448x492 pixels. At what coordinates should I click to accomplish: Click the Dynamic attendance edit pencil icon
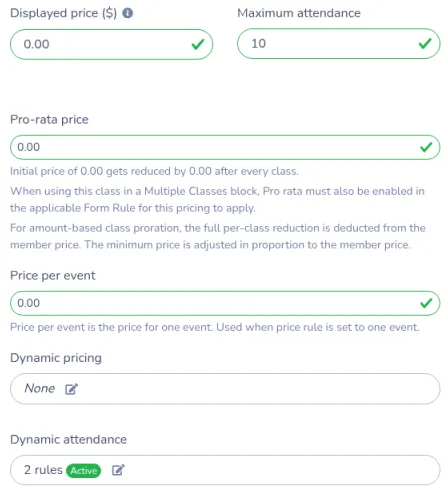(118, 470)
